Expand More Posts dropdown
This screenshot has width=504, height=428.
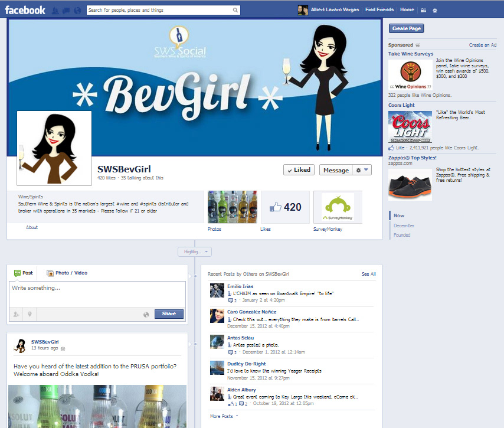point(224,416)
